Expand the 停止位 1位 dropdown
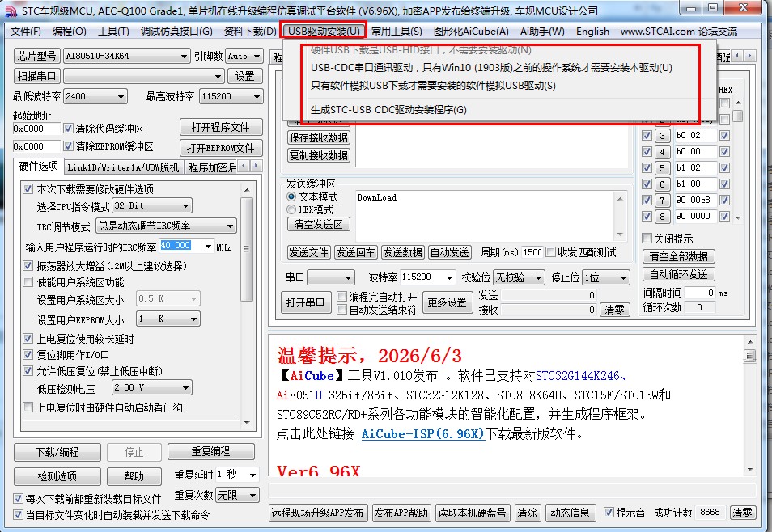 (623, 277)
